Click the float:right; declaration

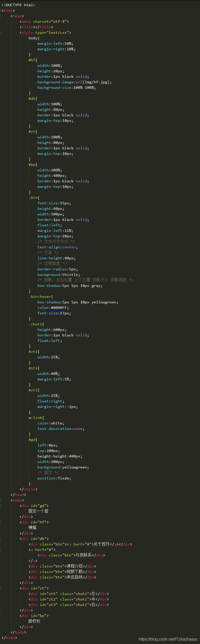51,401
